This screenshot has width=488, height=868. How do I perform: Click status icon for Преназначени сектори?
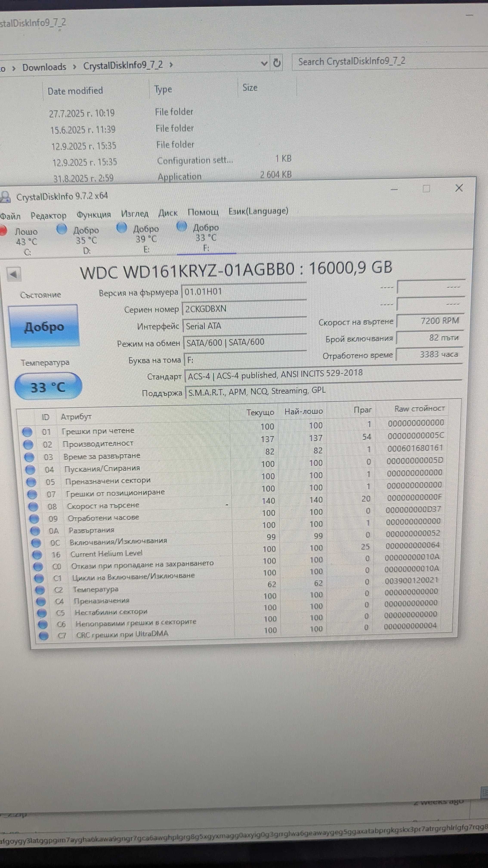pyautogui.click(x=31, y=482)
